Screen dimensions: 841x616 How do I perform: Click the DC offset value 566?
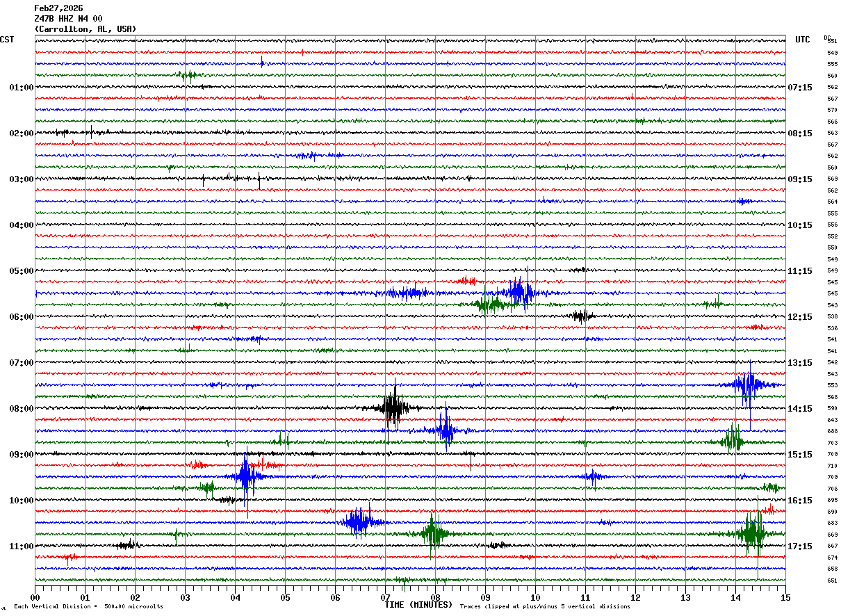point(832,122)
